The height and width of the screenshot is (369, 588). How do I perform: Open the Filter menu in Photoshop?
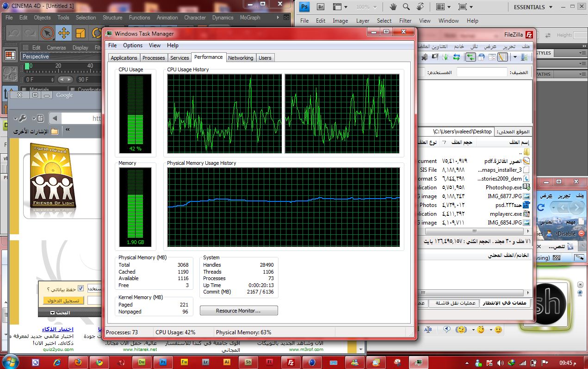405,21
